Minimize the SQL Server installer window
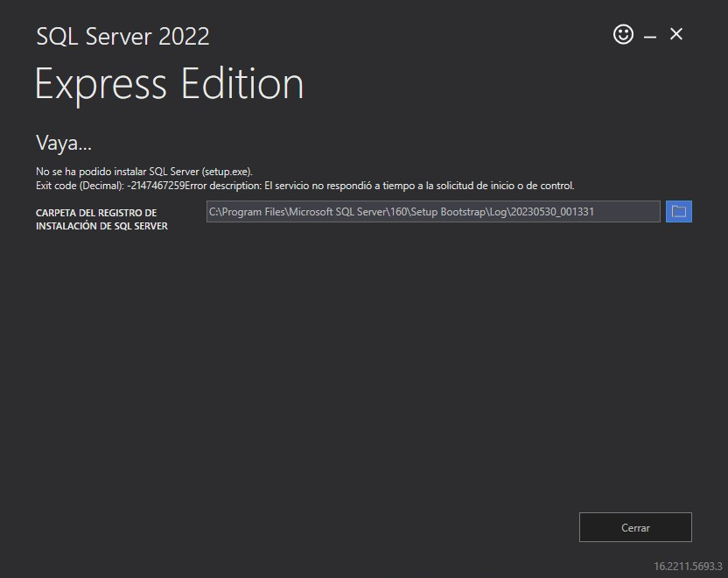The width and height of the screenshot is (728, 578). click(x=650, y=36)
